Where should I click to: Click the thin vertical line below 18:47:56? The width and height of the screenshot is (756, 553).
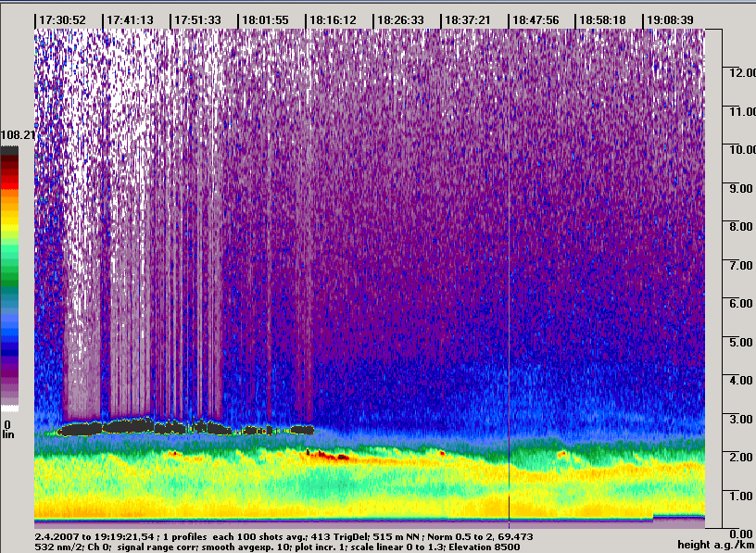coord(510,275)
